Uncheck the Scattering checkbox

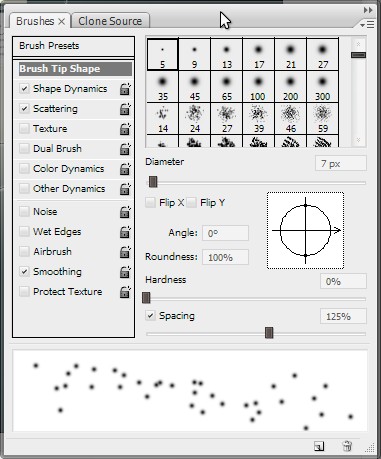[24, 109]
